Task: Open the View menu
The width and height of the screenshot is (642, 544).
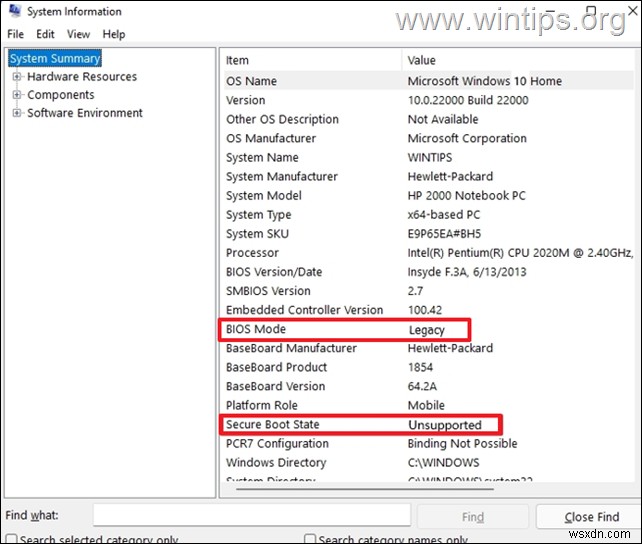Action: pyautogui.click(x=79, y=34)
